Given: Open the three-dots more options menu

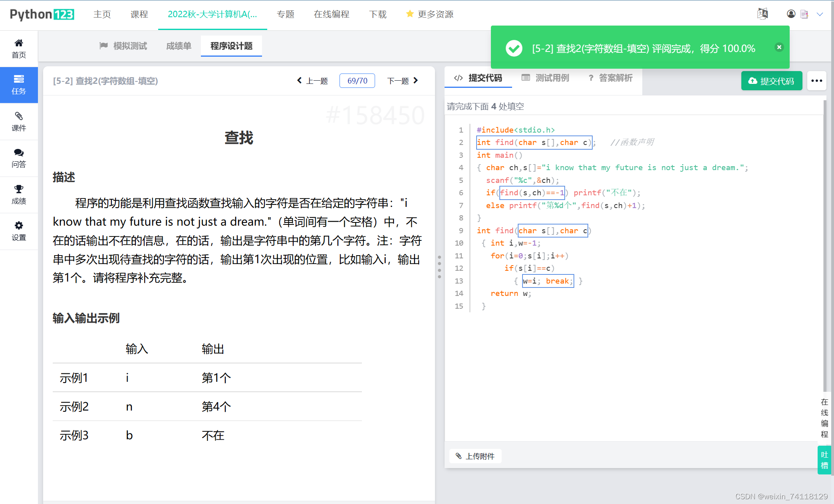Looking at the screenshot, I should pyautogui.click(x=816, y=81).
